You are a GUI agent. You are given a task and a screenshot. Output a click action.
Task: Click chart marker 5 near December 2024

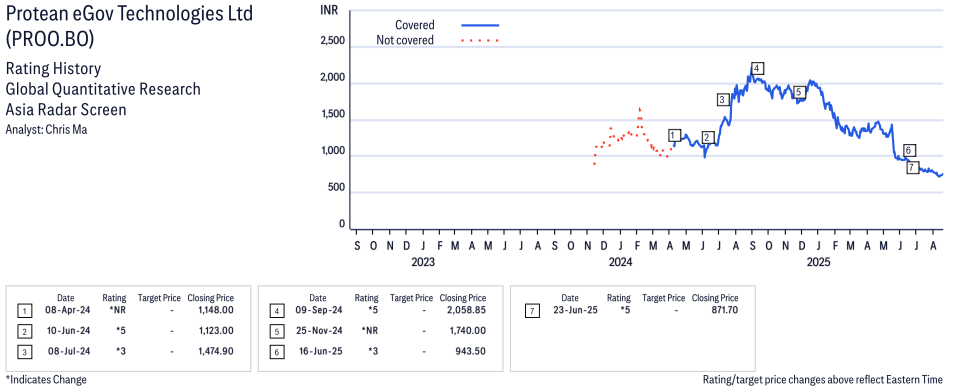(799, 92)
